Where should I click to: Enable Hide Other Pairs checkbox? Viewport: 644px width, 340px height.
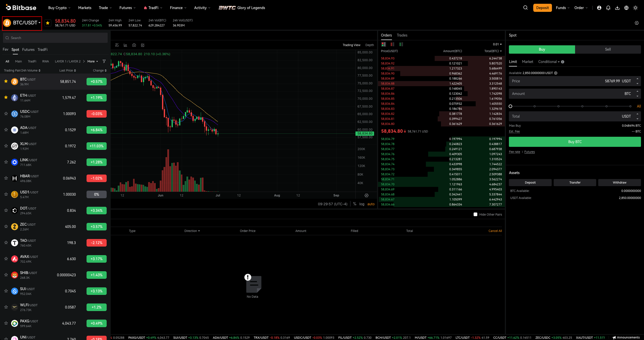(475, 215)
